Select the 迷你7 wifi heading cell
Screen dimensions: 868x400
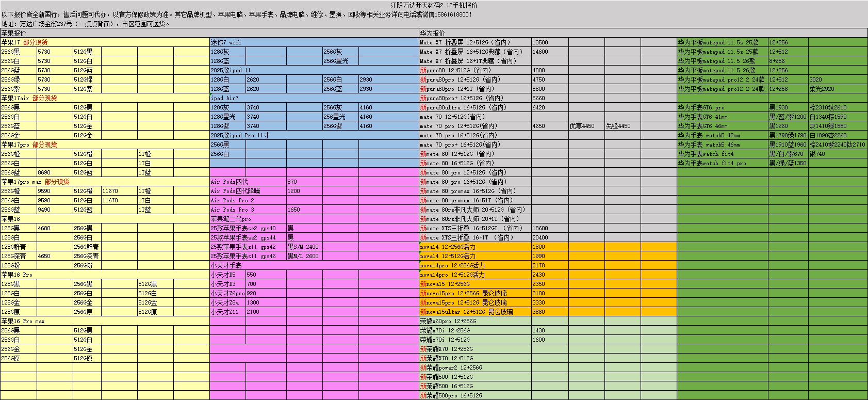point(226,42)
